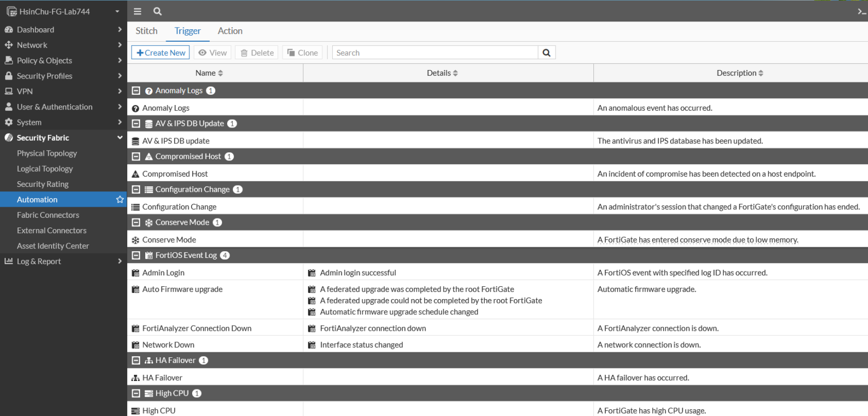
Task: Click 'Interface status changed' detail text
Action: point(362,345)
